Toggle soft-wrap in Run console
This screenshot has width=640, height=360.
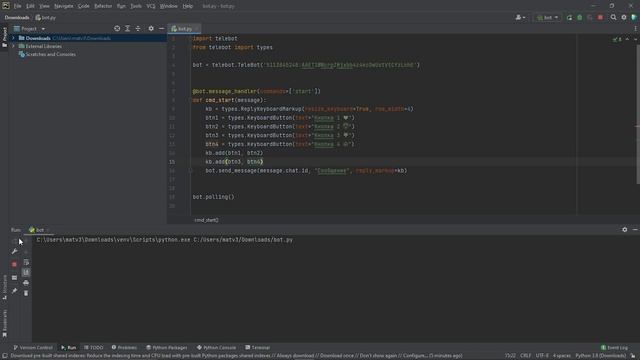[x=26, y=262]
